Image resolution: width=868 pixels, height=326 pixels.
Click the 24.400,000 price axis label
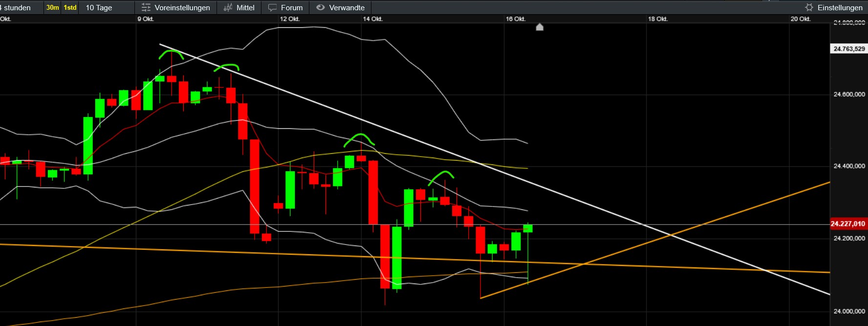(849, 166)
